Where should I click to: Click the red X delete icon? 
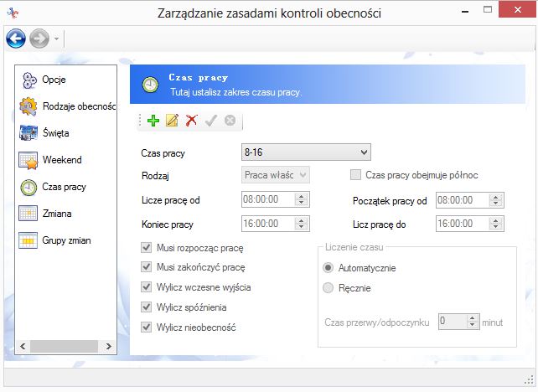point(191,121)
